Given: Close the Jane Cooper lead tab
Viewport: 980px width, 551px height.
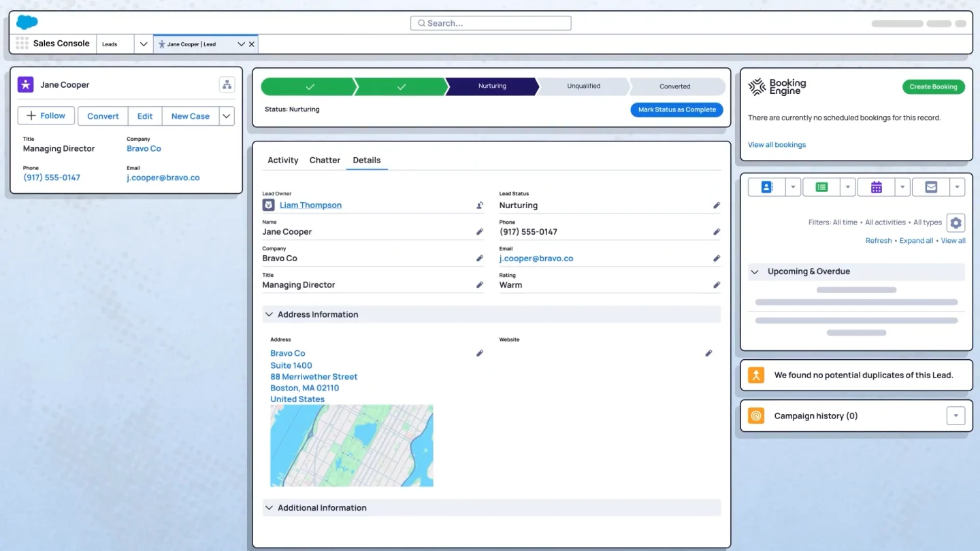Looking at the screenshot, I should pos(252,44).
